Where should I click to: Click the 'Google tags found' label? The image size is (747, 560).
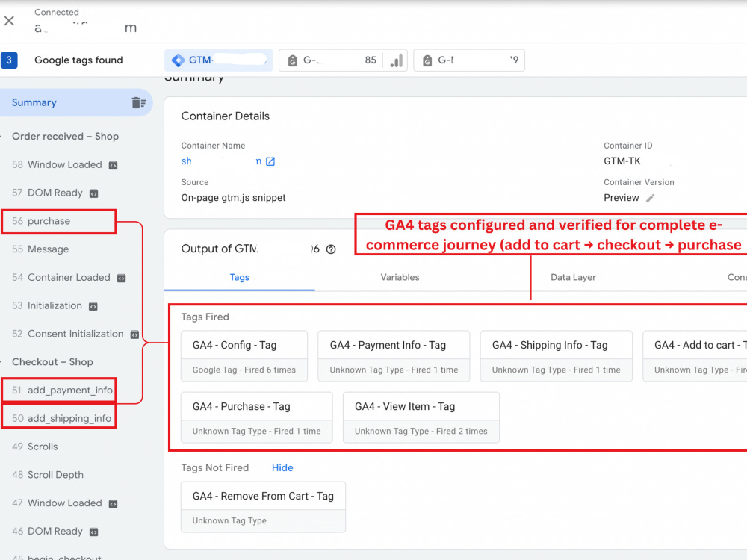(x=78, y=60)
